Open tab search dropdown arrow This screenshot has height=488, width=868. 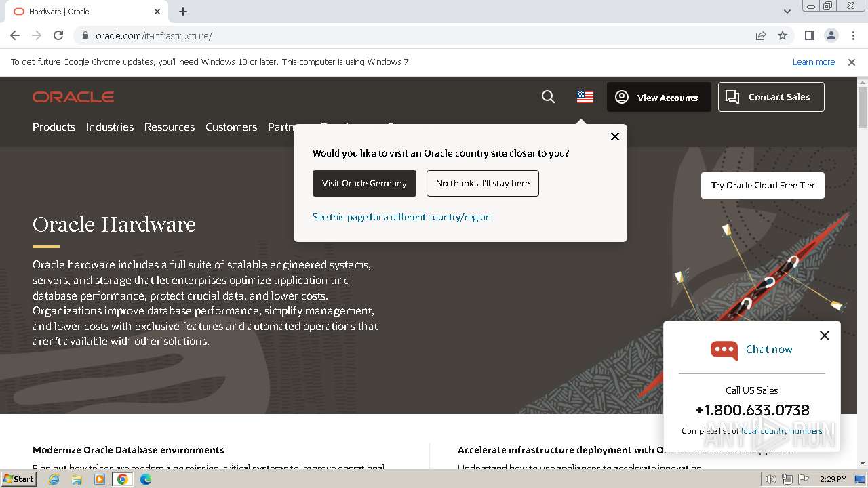coord(787,12)
